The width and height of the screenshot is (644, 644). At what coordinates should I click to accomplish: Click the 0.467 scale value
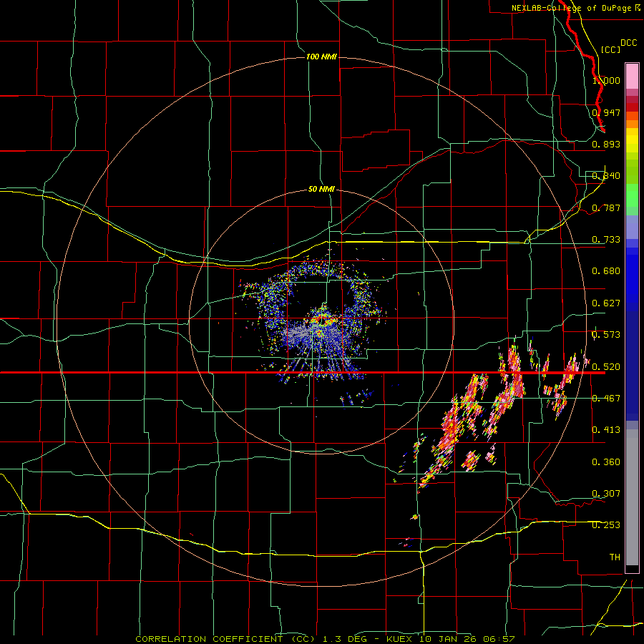(606, 399)
